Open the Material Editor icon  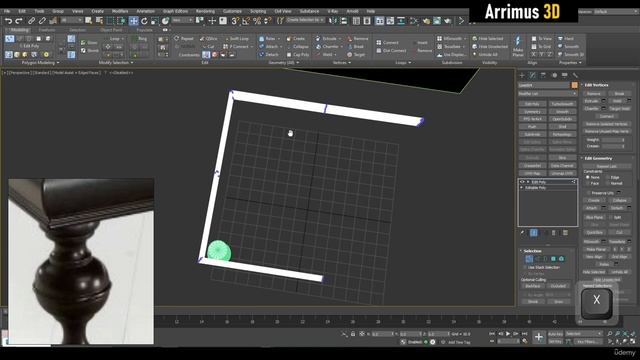coord(415,21)
